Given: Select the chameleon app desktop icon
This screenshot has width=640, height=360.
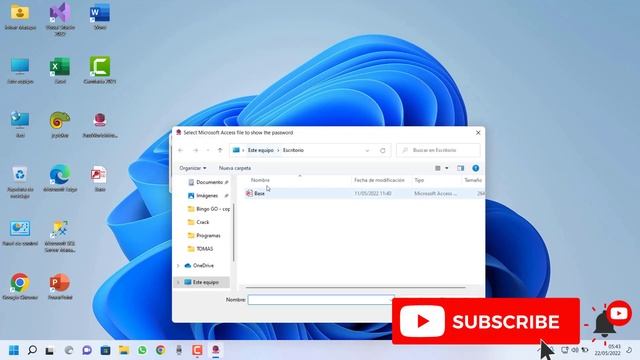Looking at the screenshot, I should [x=60, y=124].
